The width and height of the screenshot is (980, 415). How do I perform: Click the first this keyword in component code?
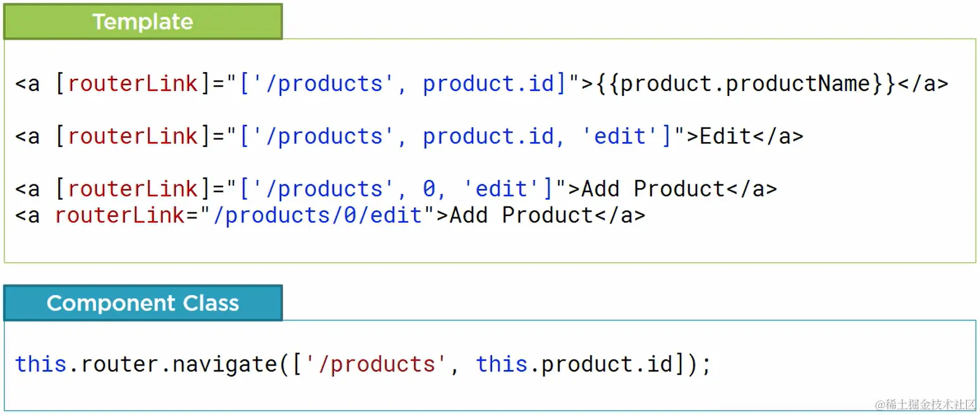tap(41, 364)
